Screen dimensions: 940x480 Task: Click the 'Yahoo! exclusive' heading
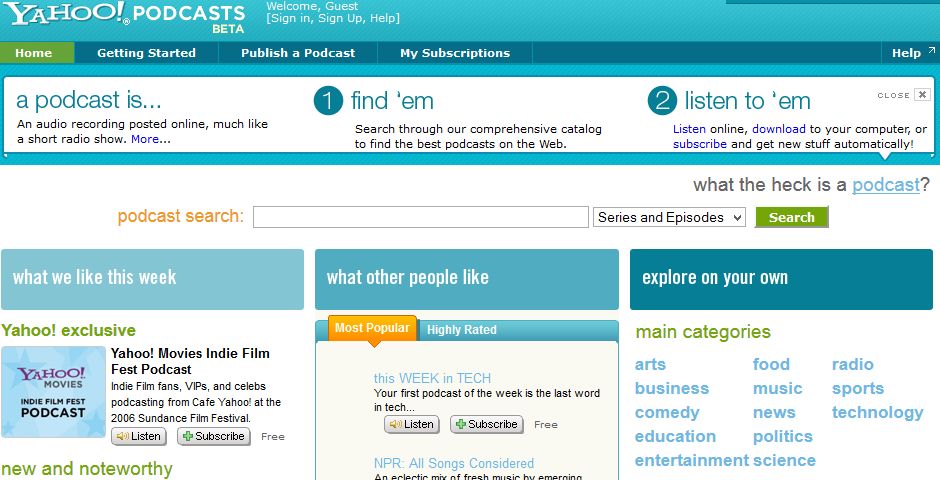coord(68,330)
